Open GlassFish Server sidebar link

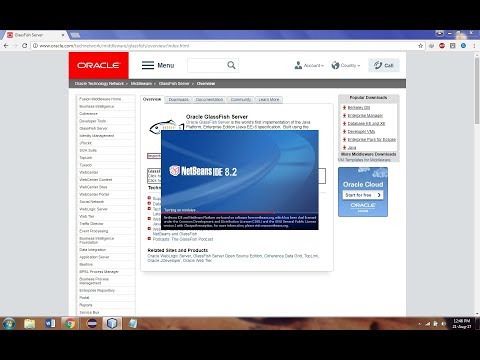coord(94,128)
